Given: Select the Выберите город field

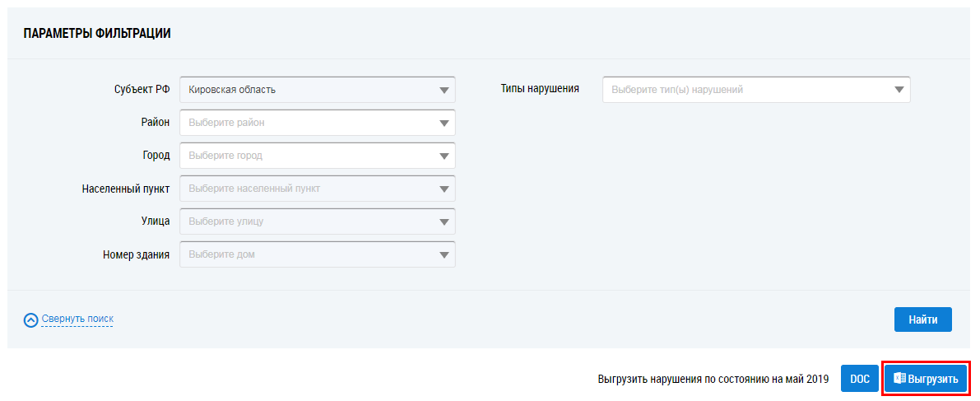Looking at the screenshot, I should click(304, 156).
